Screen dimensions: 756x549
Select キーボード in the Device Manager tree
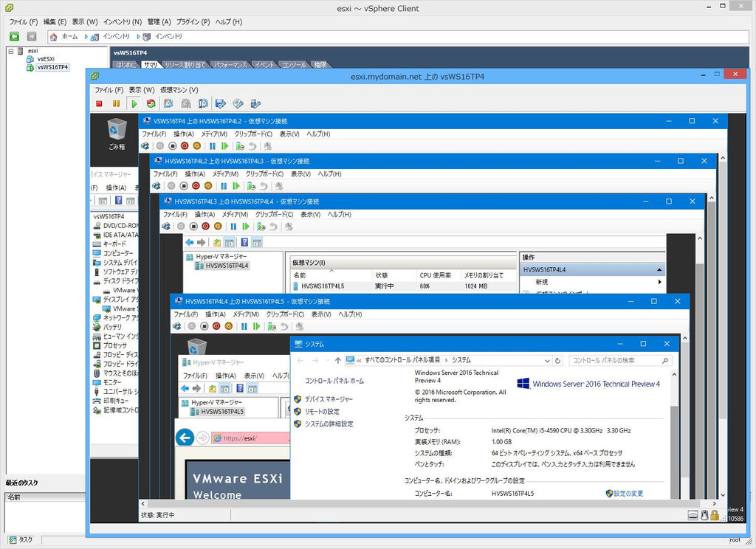click(x=114, y=244)
